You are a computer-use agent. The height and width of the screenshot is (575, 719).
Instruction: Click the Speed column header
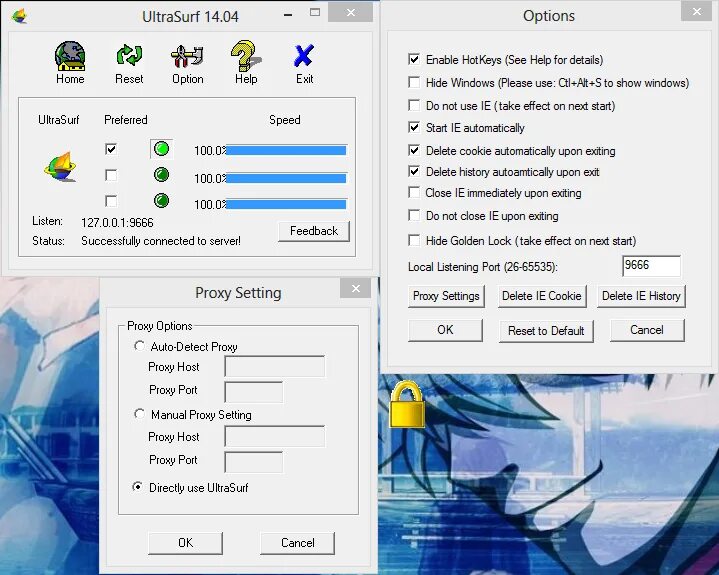pos(285,120)
